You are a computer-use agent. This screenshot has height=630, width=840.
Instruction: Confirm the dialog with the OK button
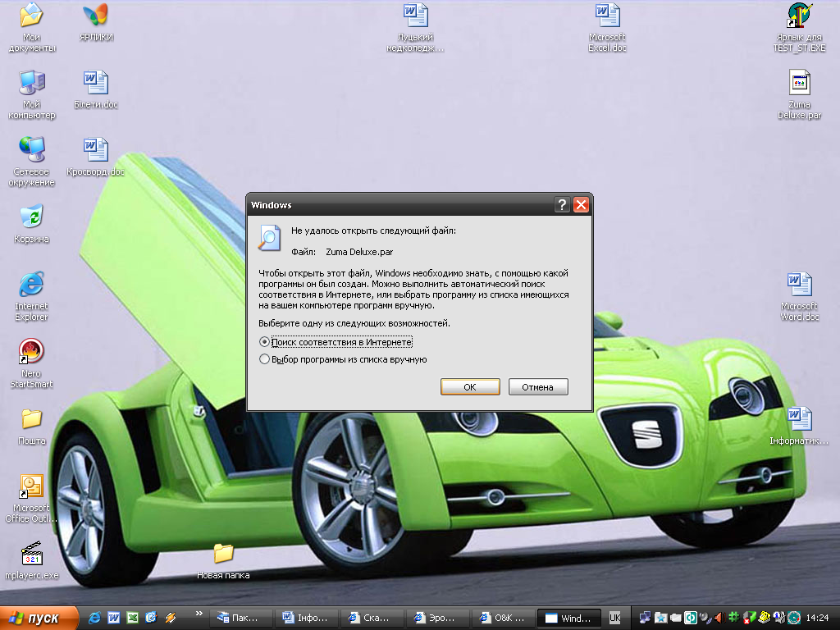pos(470,387)
